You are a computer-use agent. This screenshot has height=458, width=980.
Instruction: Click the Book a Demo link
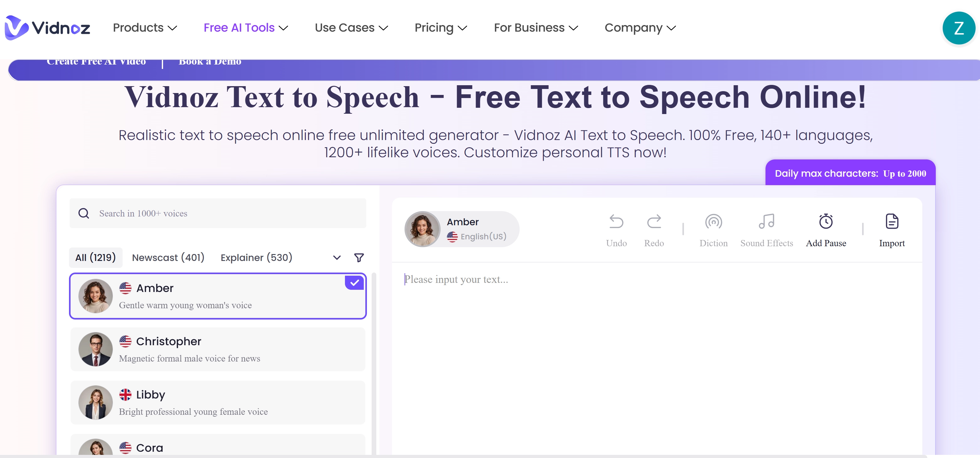coord(209,61)
